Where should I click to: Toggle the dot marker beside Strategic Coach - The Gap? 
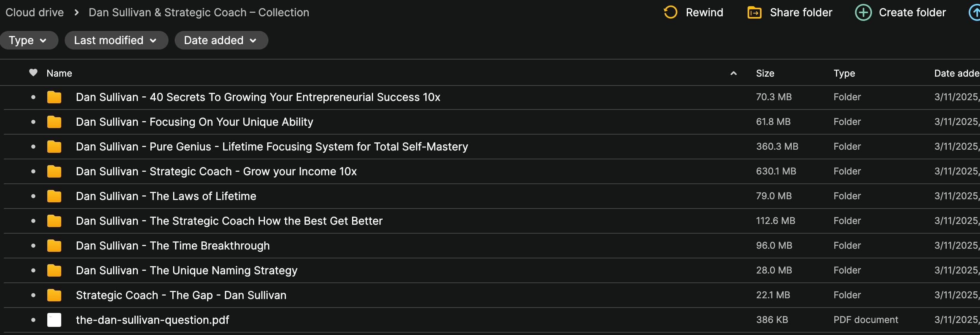click(x=33, y=295)
